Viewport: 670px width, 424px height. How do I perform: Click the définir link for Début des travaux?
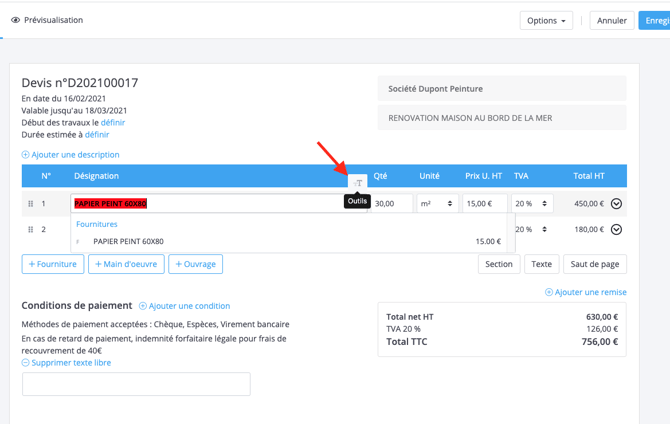tap(113, 123)
